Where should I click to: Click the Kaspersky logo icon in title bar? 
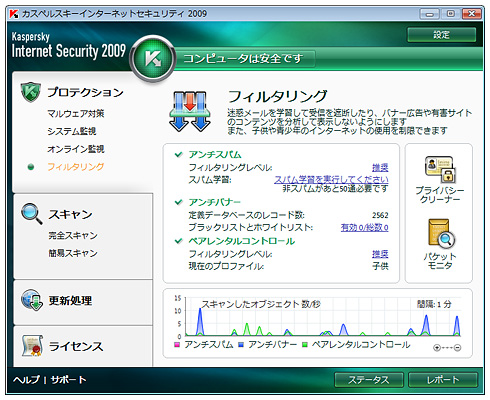(14, 14)
